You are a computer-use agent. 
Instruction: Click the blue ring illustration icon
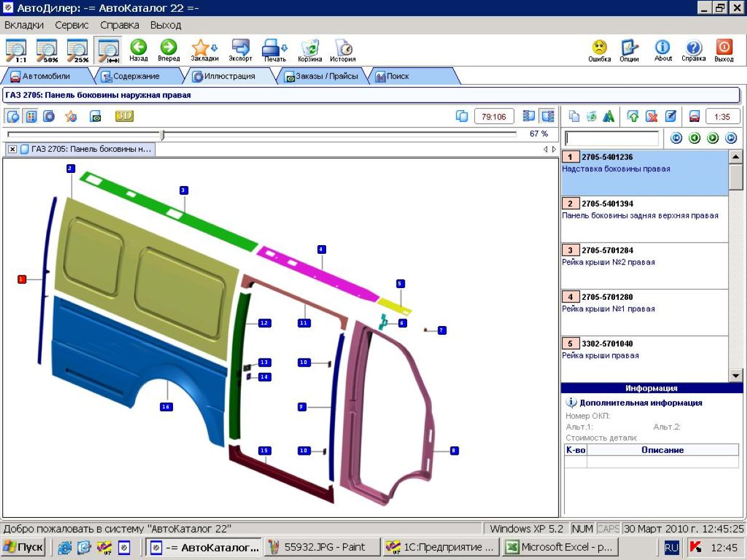(x=49, y=116)
